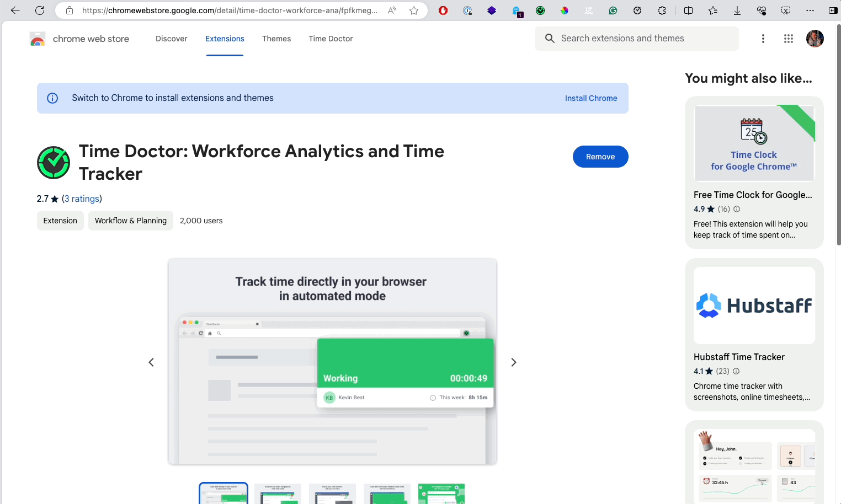Switch to the Themes tab
841x504 pixels.
pos(276,39)
